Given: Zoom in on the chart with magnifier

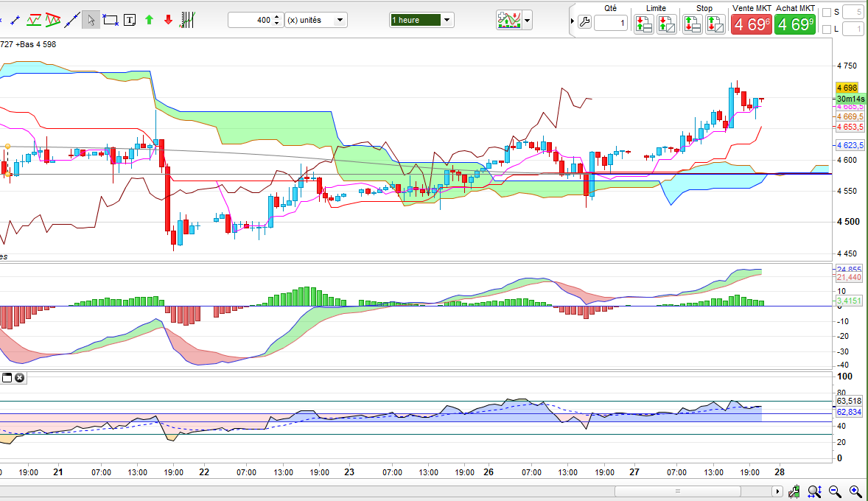Looking at the screenshot, I should click(855, 491).
